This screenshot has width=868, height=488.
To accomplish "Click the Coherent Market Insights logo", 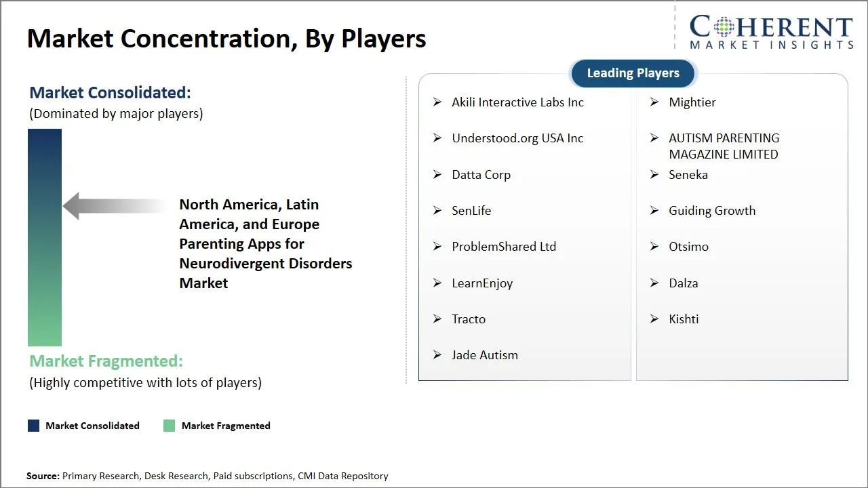I will tap(770, 30).
